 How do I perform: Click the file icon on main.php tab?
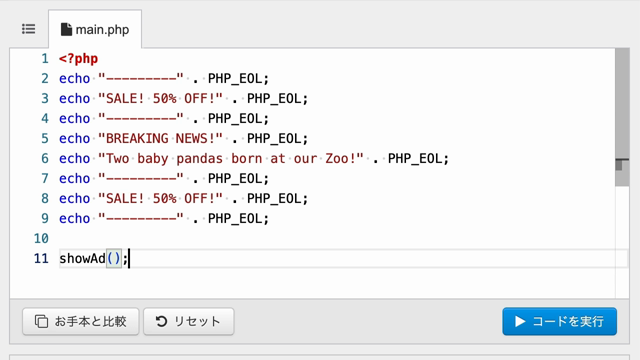point(66,29)
